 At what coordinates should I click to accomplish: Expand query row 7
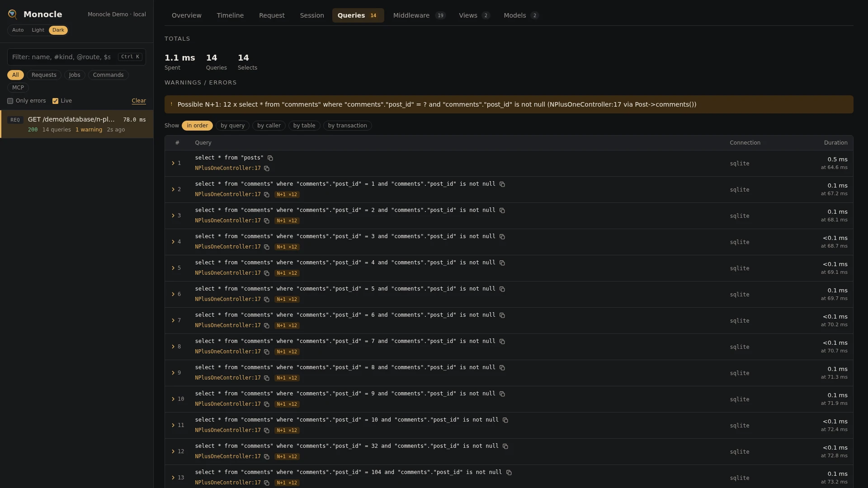(173, 320)
